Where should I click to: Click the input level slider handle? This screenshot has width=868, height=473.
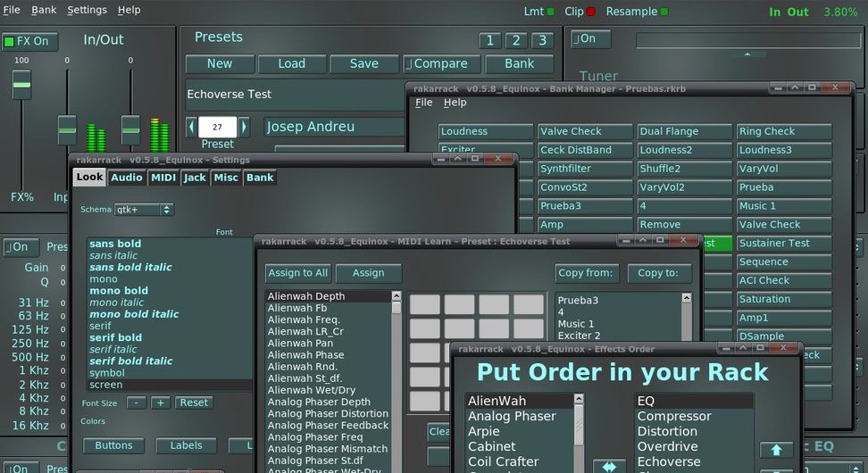coord(67,130)
